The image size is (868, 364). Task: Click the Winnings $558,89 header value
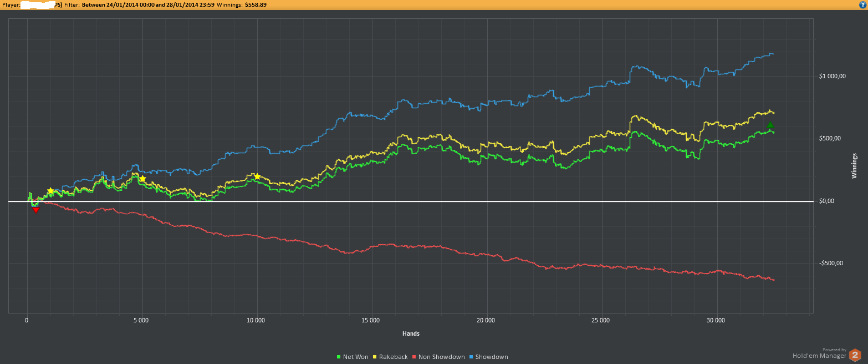click(x=243, y=4)
